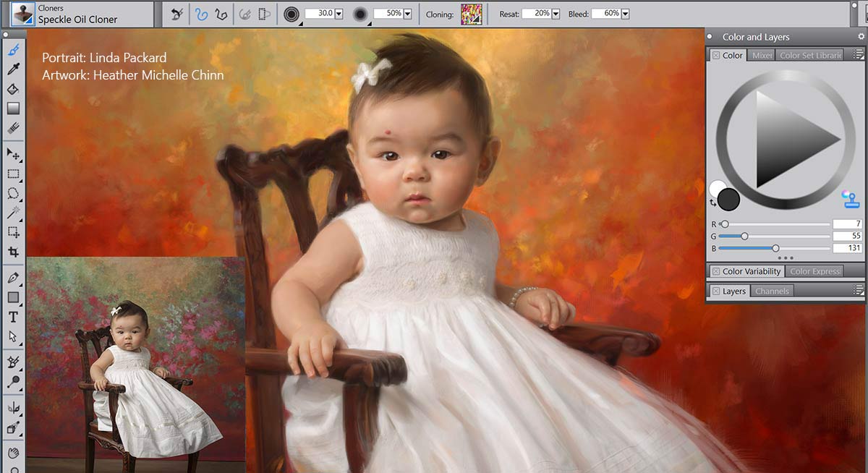Select the Layer Adjuster tool
The image size is (868, 473).
click(13, 153)
